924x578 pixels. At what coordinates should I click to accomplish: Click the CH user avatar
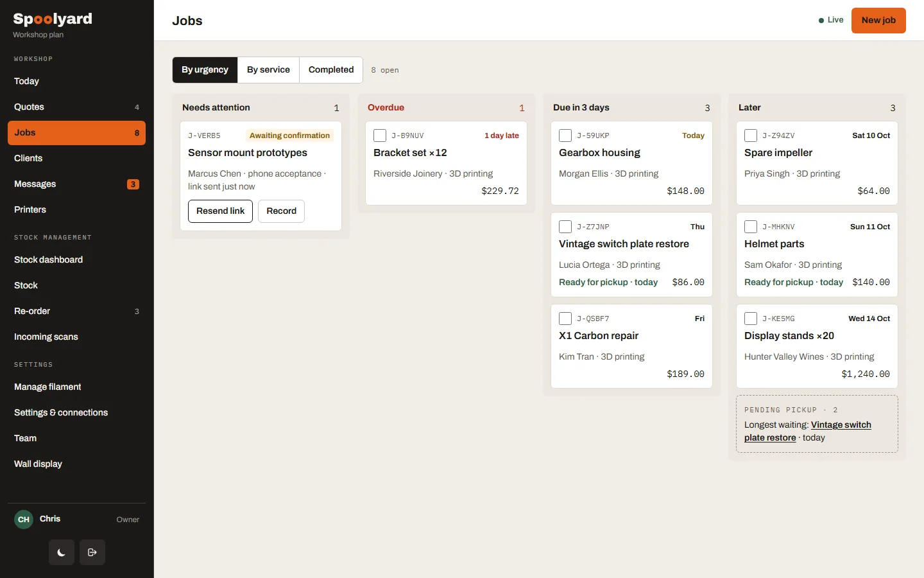coord(24,520)
